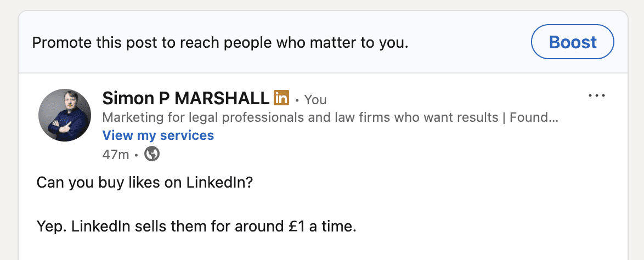The height and width of the screenshot is (260, 644).
Task: Click the word "Simon" in the author name
Action: click(126, 99)
